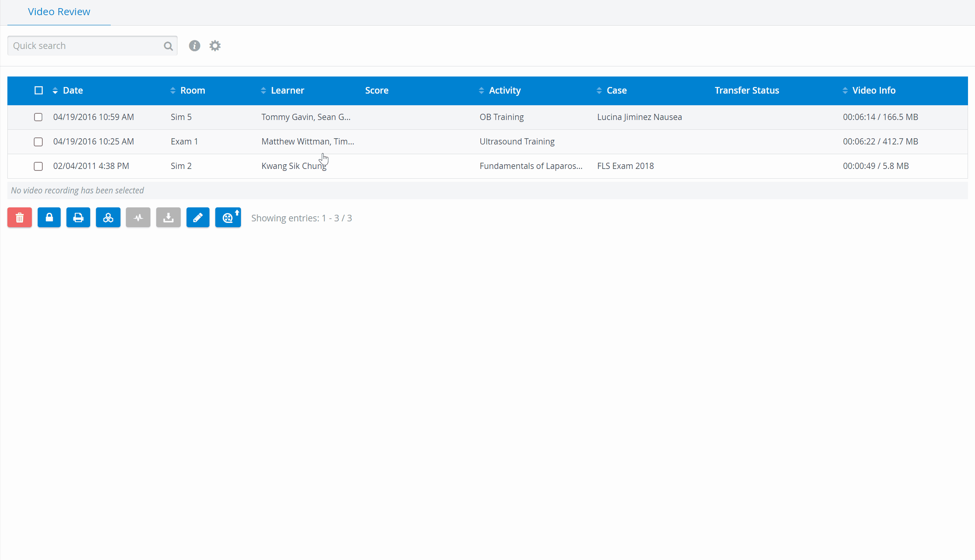The image size is (975, 560).
Task: Click the three-circles group icon button
Action: 108,217
